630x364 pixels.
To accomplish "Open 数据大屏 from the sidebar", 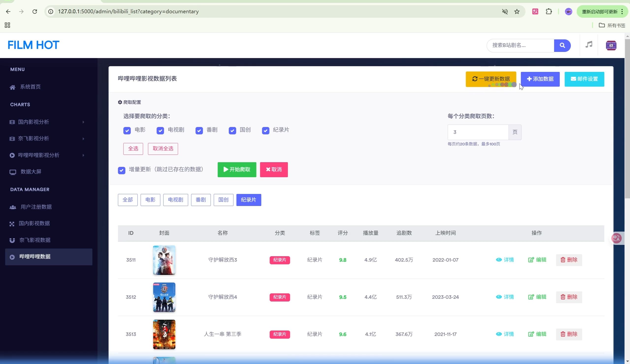I will (31, 172).
